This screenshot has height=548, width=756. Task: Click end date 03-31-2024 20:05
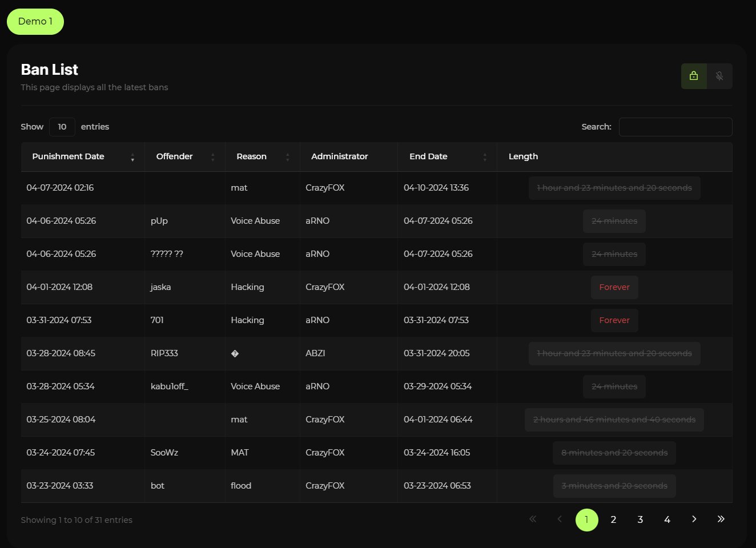(437, 353)
